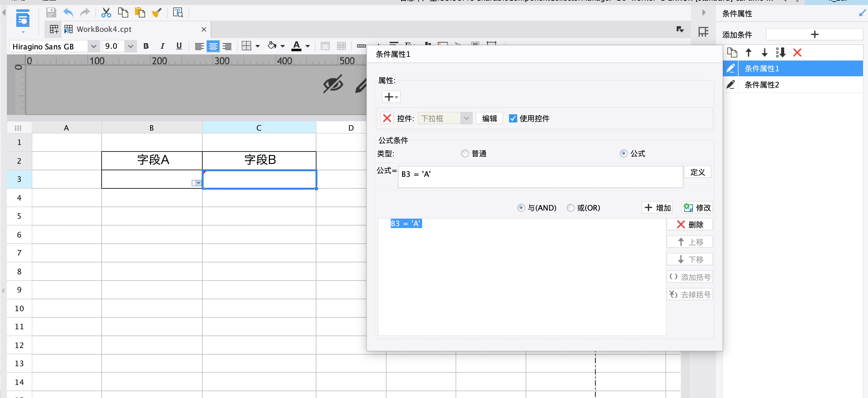Viewport: 868px width, 398px height.
Task: Select the 公式 type radio button
Action: [623, 153]
